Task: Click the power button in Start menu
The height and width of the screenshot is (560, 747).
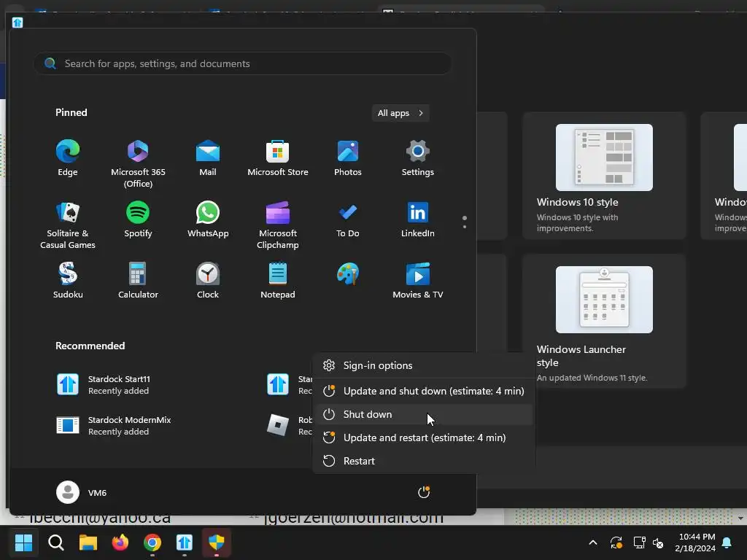Action: tap(424, 492)
